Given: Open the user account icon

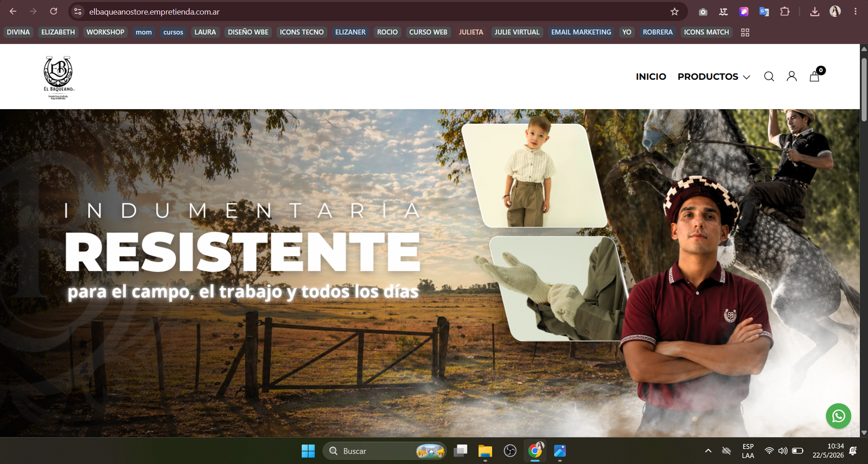Looking at the screenshot, I should click(792, 77).
